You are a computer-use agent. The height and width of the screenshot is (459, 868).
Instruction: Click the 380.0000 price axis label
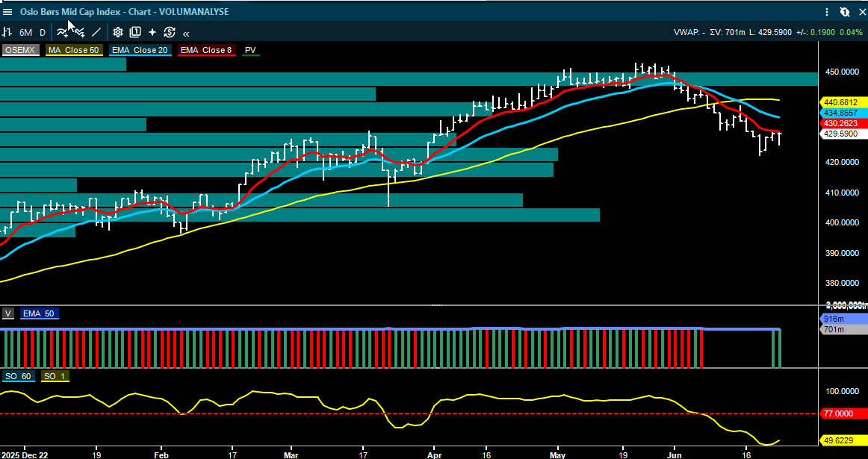(841, 283)
